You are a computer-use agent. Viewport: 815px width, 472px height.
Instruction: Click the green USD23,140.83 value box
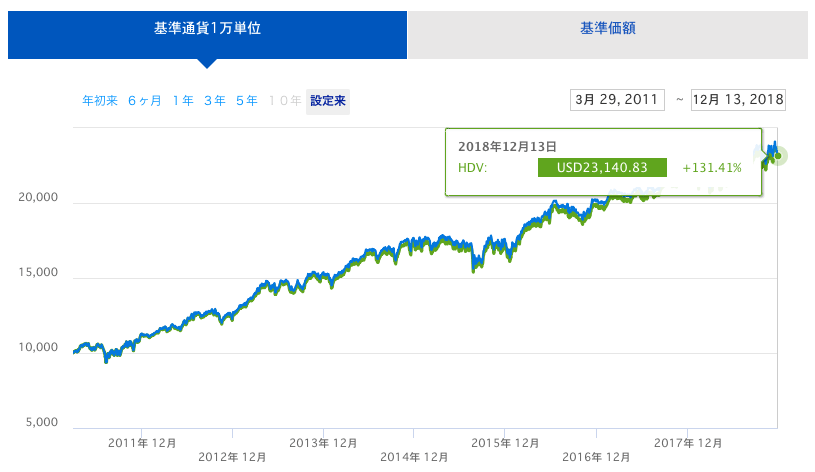click(604, 168)
